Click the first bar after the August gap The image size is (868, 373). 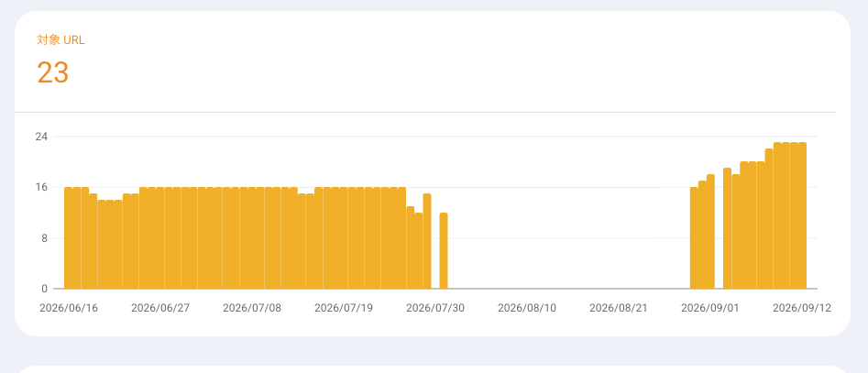pos(694,238)
